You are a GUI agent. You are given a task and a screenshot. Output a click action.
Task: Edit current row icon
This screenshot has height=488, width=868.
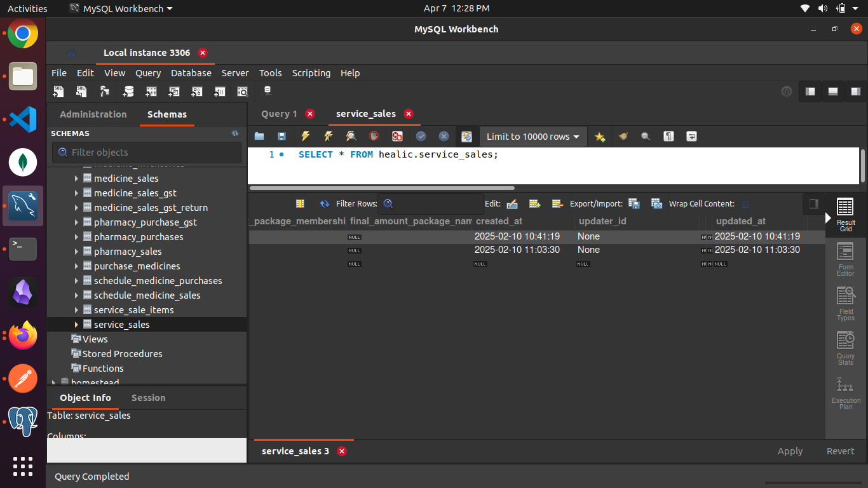pyautogui.click(x=512, y=204)
